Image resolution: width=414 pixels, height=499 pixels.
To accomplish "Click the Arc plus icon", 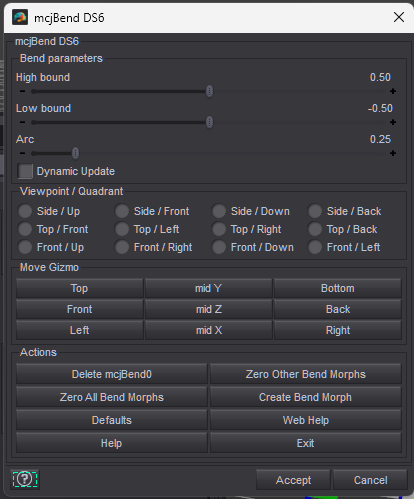I will point(393,153).
